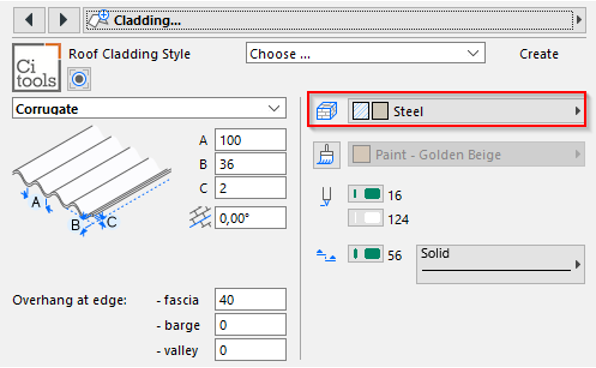Click the fascia overhang input field
The width and height of the screenshot is (596, 368).
click(x=250, y=300)
